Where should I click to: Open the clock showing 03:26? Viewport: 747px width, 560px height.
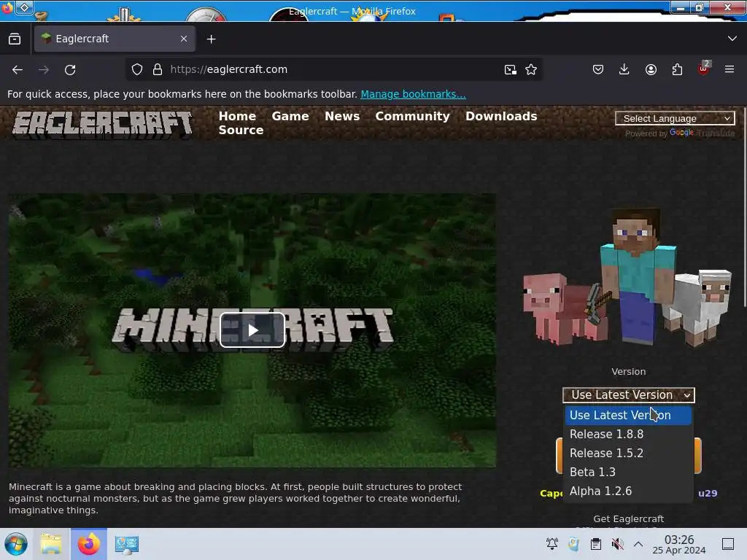coord(679,544)
